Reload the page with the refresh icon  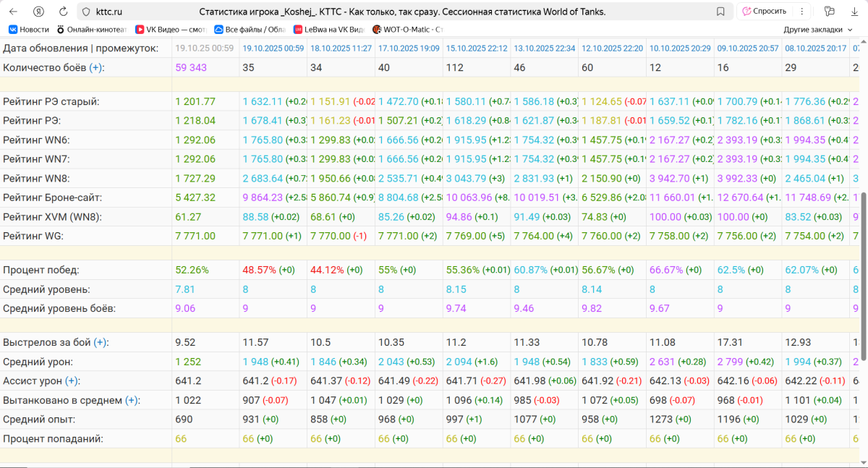pyautogui.click(x=64, y=12)
